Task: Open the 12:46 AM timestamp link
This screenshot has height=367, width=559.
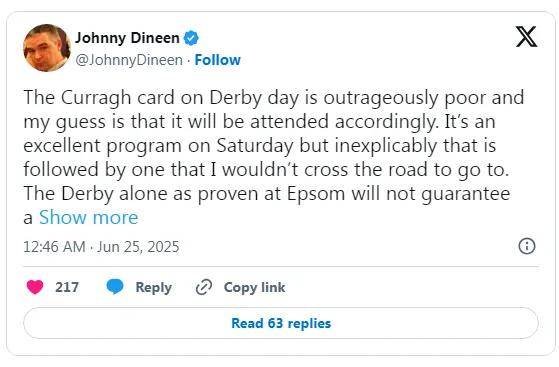Action: (54, 247)
